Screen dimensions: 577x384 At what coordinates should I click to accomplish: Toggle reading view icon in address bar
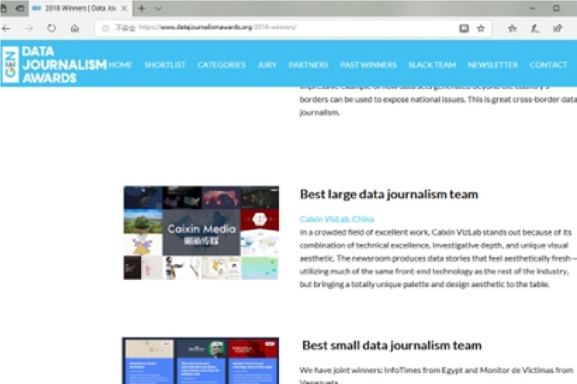click(x=464, y=28)
